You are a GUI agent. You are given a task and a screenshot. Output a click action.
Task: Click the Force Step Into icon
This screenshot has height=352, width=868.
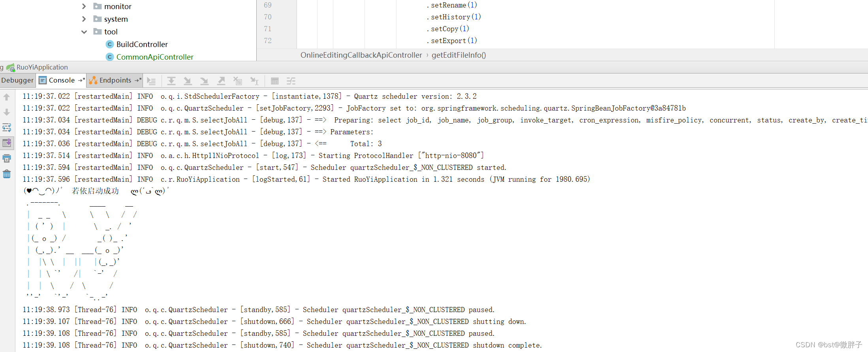tap(204, 81)
